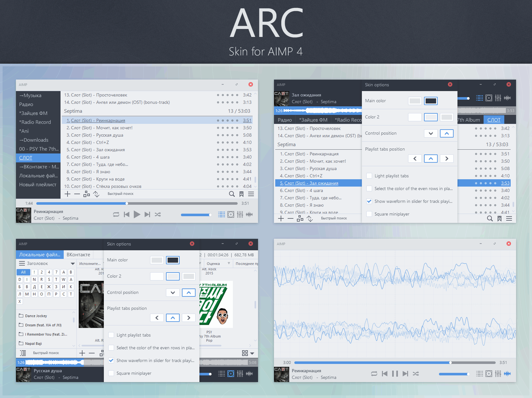This screenshot has height=398, width=532.
Task: Click search magnifier in top-right playlist window
Action: pyautogui.click(x=490, y=218)
